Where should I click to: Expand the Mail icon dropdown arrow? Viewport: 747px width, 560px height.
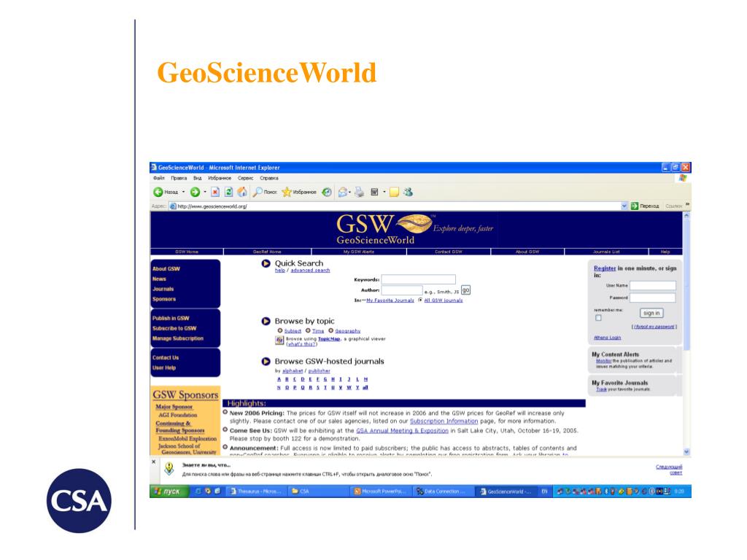click(349, 192)
